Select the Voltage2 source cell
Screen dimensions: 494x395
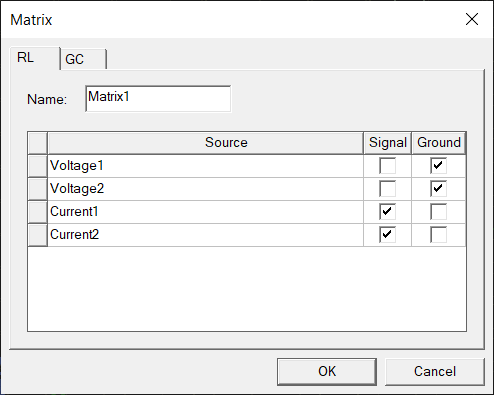(205, 189)
